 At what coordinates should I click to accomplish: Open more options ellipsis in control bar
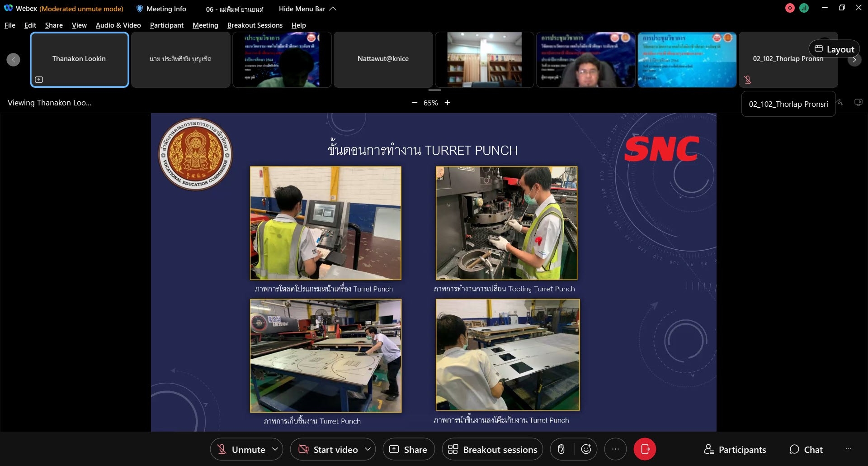point(615,449)
